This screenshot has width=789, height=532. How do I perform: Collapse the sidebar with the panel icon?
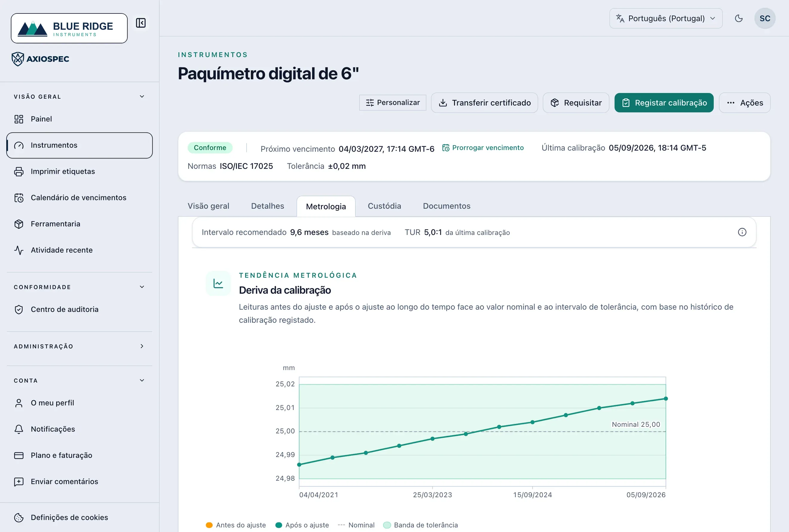(140, 23)
